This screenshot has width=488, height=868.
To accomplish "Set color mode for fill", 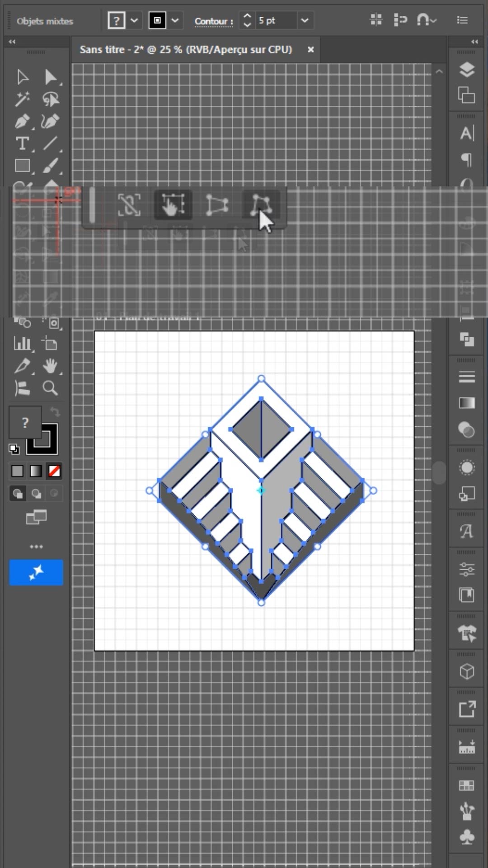I will tap(17, 471).
